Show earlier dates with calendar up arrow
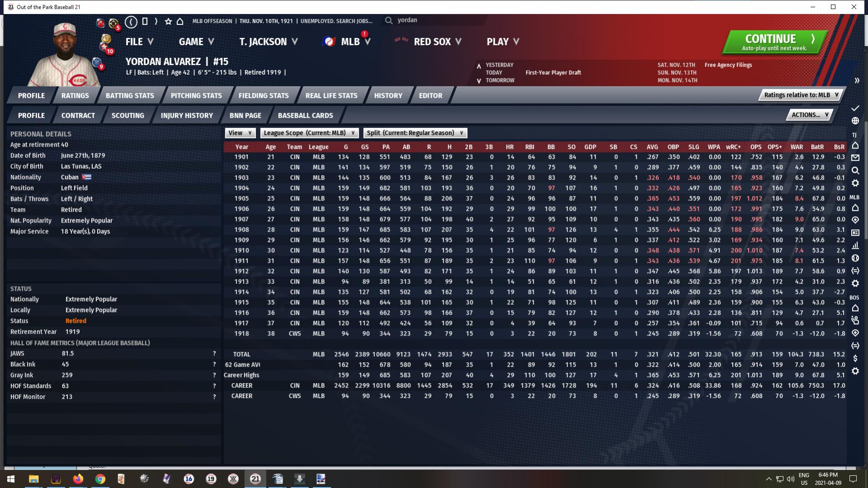This screenshot has width=868, height=488. point(479,66)
